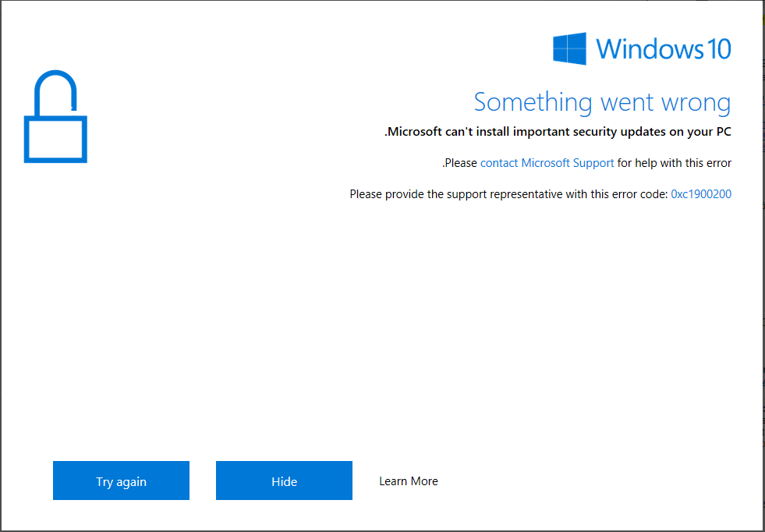765x532 pixels.
Task: Click the "can't install important security updates" message
Action: click(558, 132)
